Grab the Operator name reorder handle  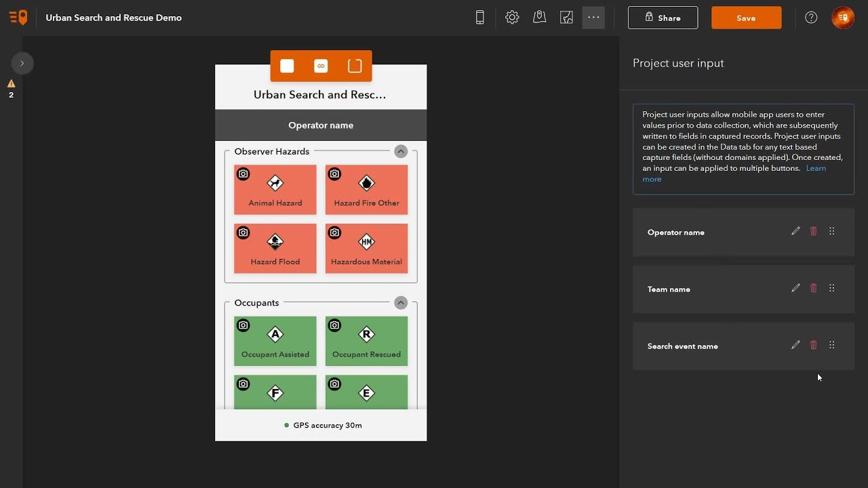coord(832,231)
